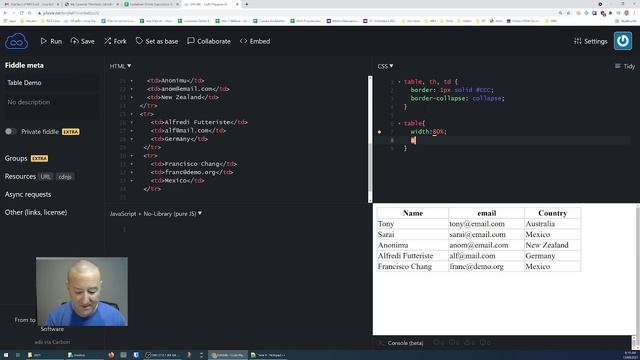Image resolution: width=640 pixels, height=360 pixels.
Task: Click the No description field
Action: pyautogui.click(x=51, y=106)
